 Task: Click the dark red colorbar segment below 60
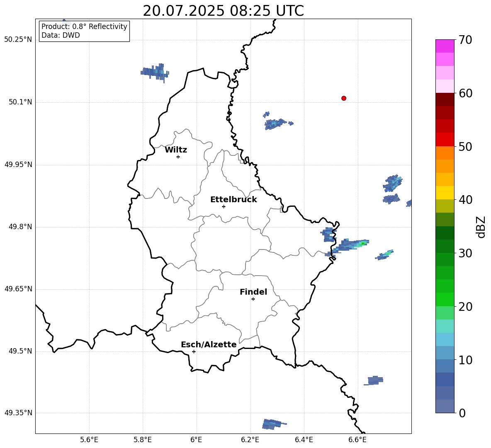coord(445,99)
